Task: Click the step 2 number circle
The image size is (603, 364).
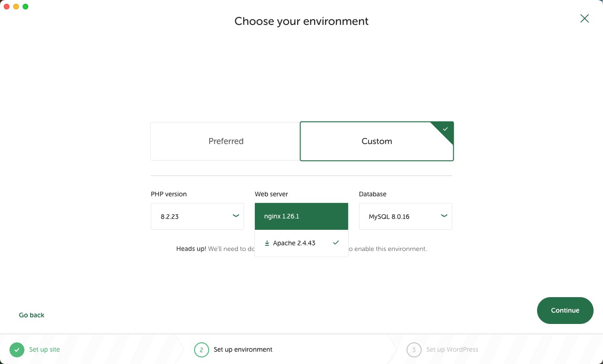Action: click(201, 350)
